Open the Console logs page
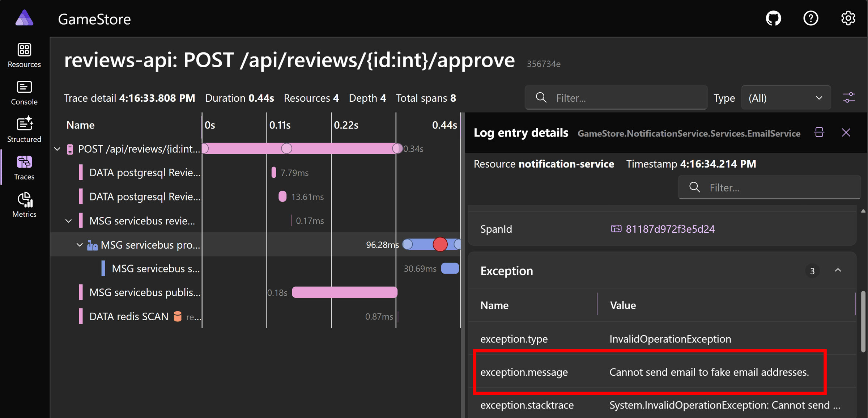Viewport: 868px width, 418px height. (x=24, y=93)
